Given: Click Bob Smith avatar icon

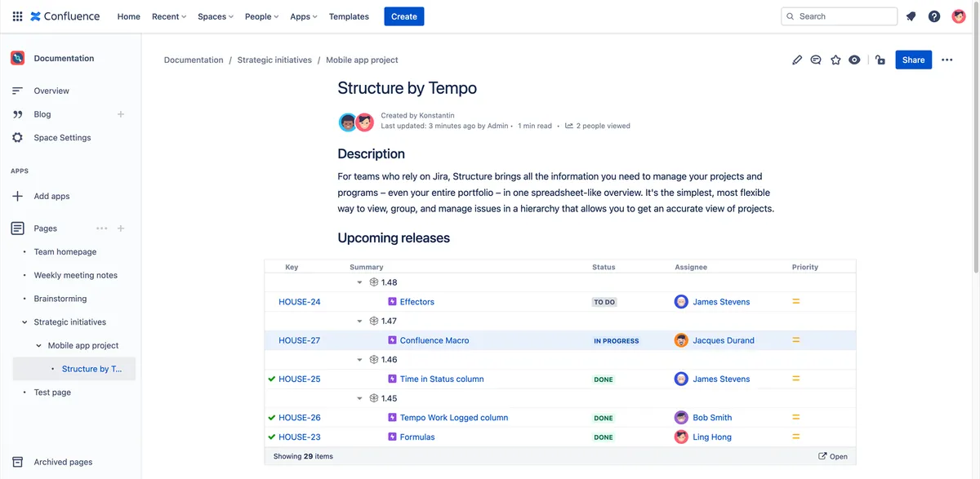Looking at the screenshot, I should tap(681, 418).
